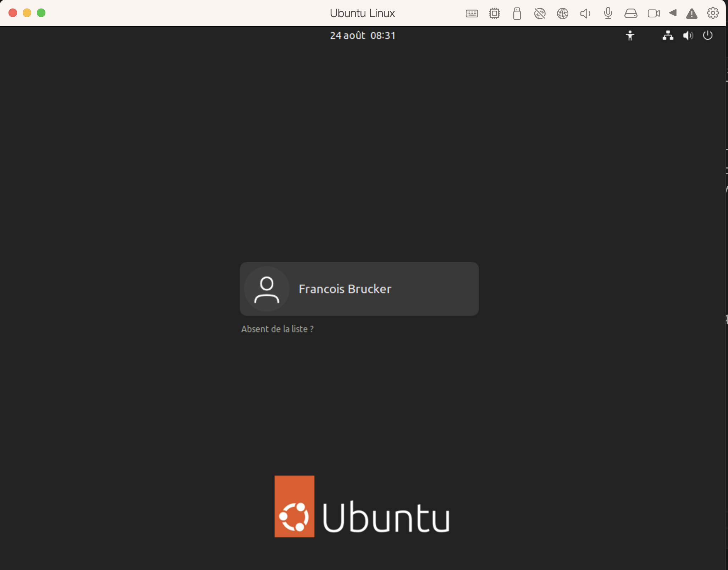The height and width of the screenshot is (570, 728).
Task: Open the globe network icon in the toolbar
Action: [562, 13]
